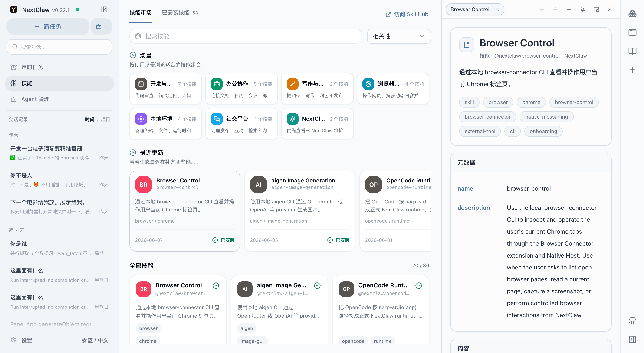Switch to 技能市场 tab
Image resolution: width=644 pixels, height=353 pixels.
(140, 13)
